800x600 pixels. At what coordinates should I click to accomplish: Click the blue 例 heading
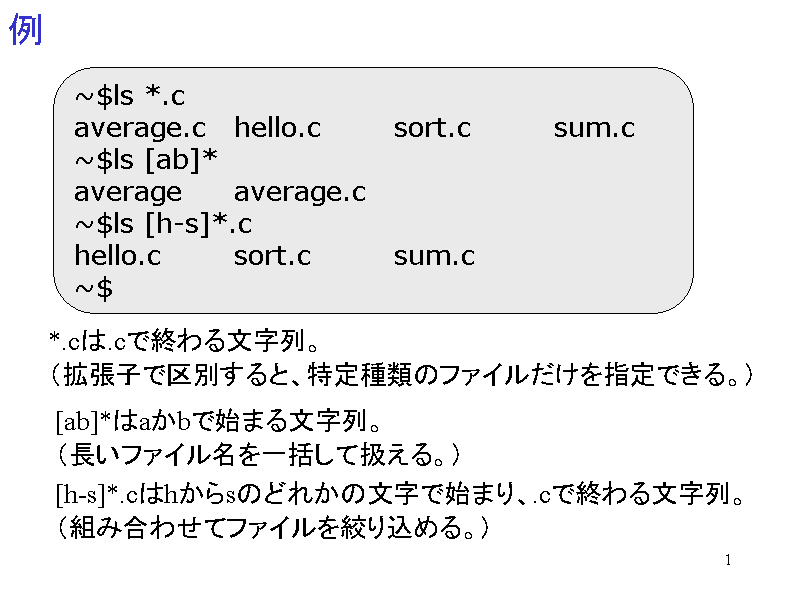[26, 30]
